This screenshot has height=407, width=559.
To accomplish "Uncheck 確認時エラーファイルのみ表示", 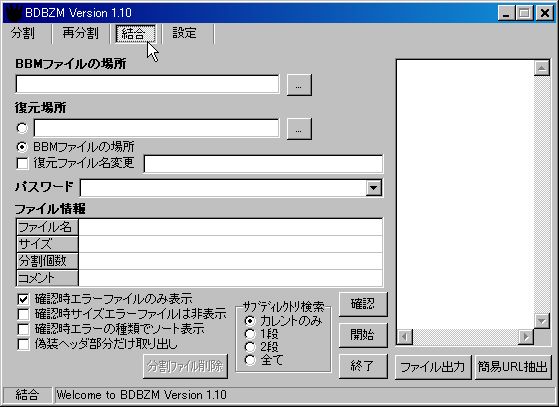I will pos(23,299).
